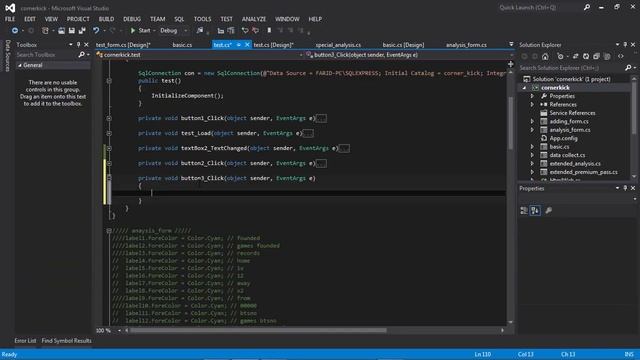Click the Find in Files toolbar icon
This screenshot has width=640, height=360.
[x=200, y=31]
